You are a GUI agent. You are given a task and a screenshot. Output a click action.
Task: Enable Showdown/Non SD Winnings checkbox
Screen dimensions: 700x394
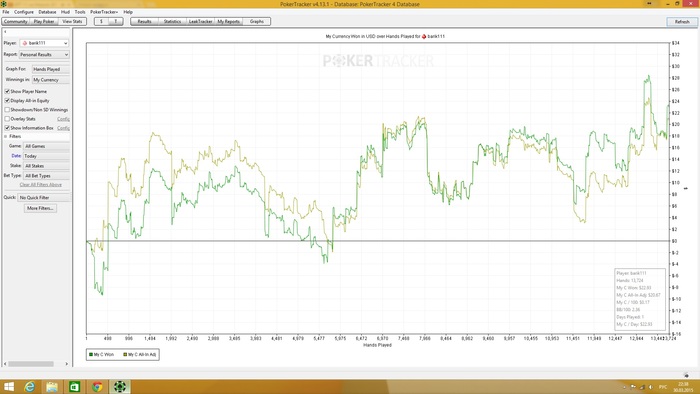[7, 109]
